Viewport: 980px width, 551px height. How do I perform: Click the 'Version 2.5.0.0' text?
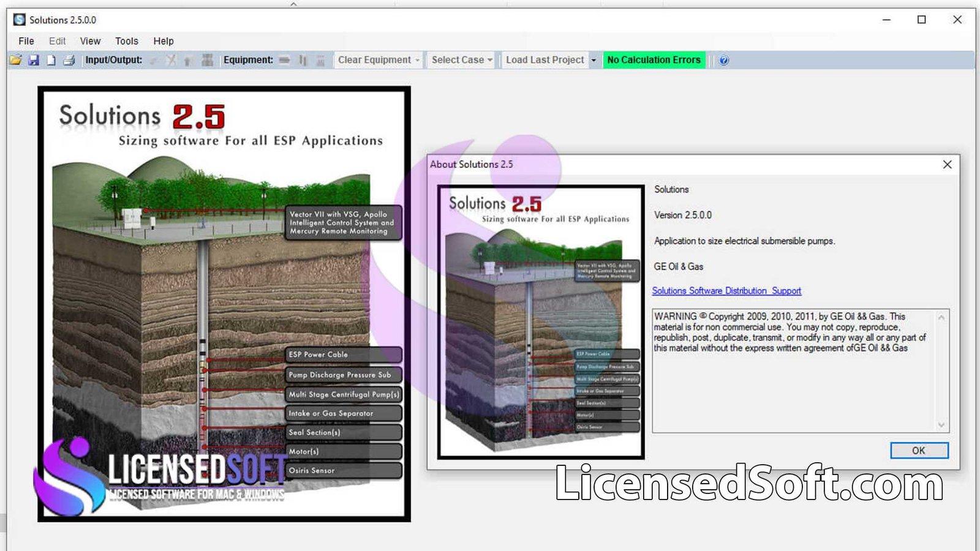(683, 216)
